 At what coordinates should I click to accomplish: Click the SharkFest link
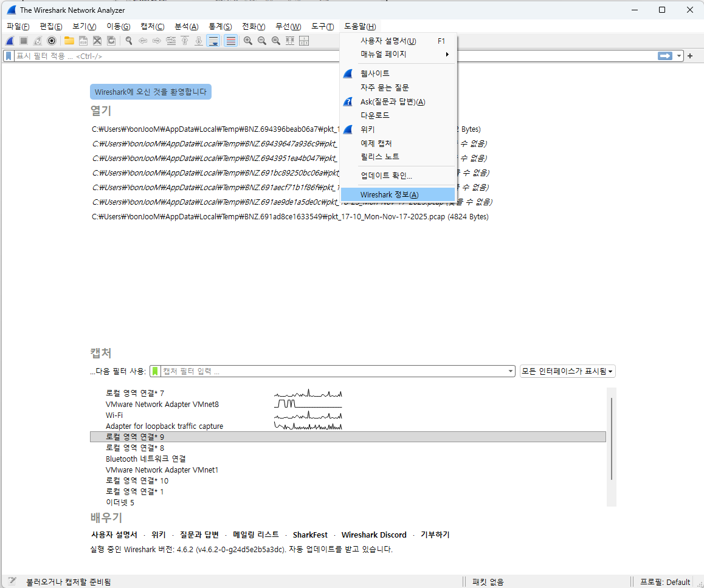310,535
